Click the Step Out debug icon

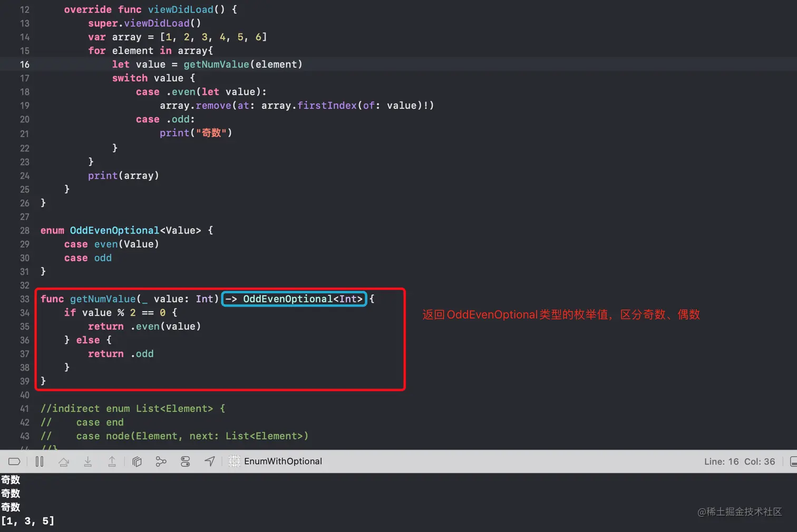click(x=112, y=461)
